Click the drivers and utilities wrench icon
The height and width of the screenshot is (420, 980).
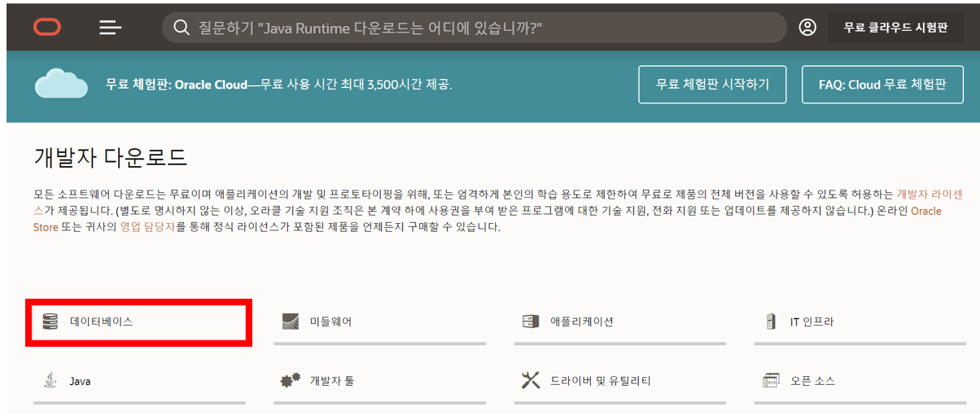[531, 380]
